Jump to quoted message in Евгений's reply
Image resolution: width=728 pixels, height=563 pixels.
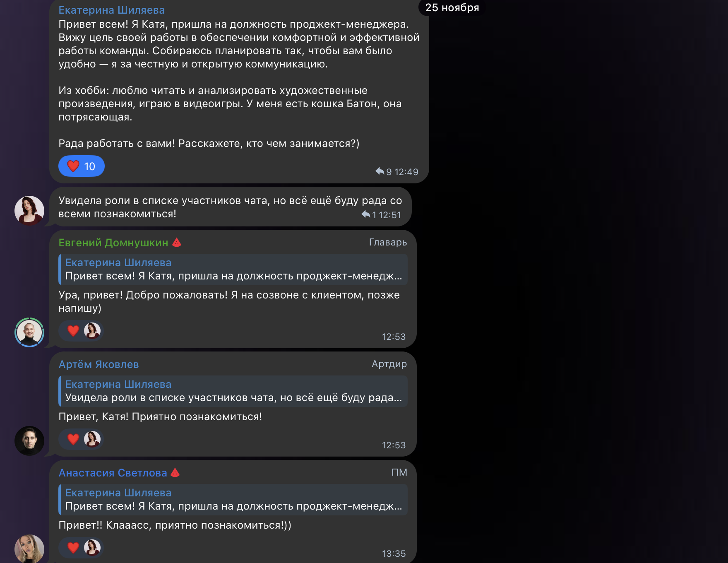(233, 269)
